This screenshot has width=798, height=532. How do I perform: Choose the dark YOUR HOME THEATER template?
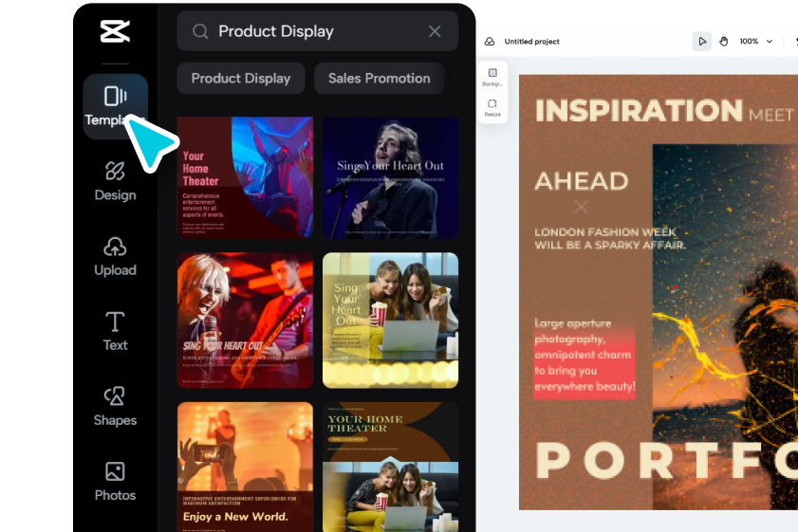[x=390, y=467]
